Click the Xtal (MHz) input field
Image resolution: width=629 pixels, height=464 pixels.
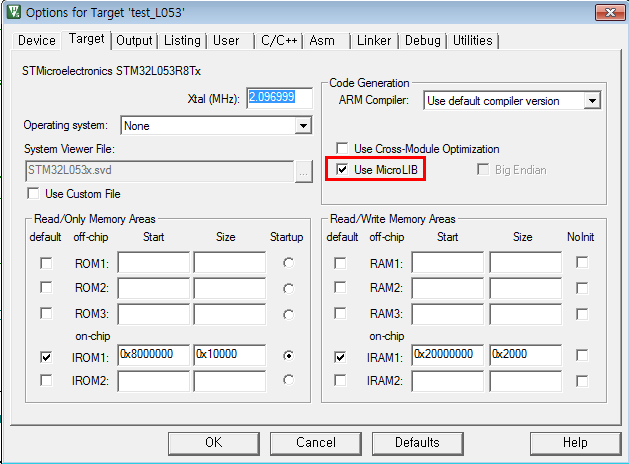[279, 98]
